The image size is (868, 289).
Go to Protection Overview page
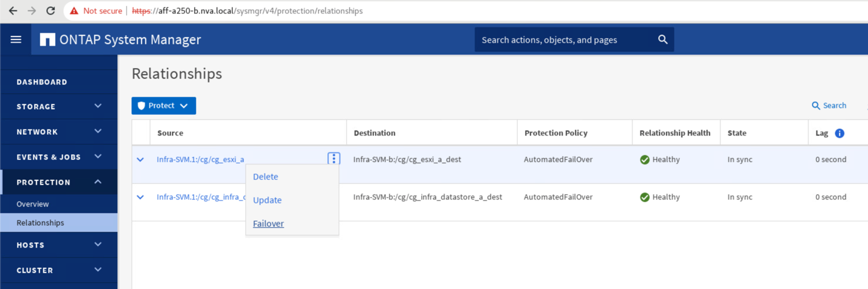(x=33, y=204)
